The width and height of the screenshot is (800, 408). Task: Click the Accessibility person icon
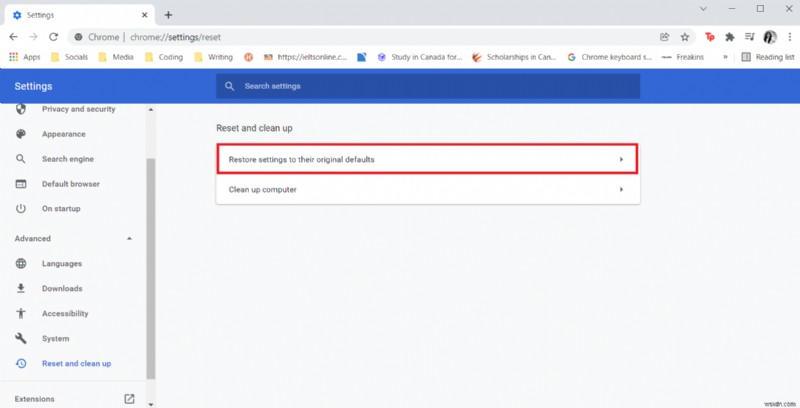(21, 313)
